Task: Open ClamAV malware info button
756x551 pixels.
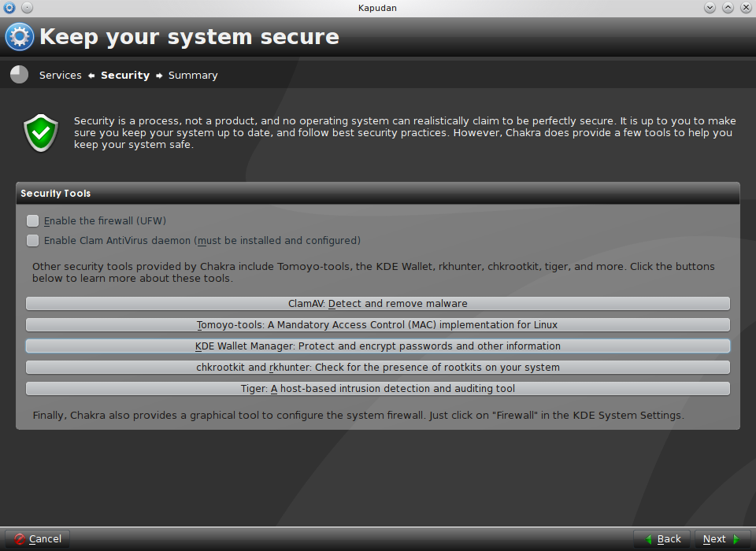Action: coord(378,304)
